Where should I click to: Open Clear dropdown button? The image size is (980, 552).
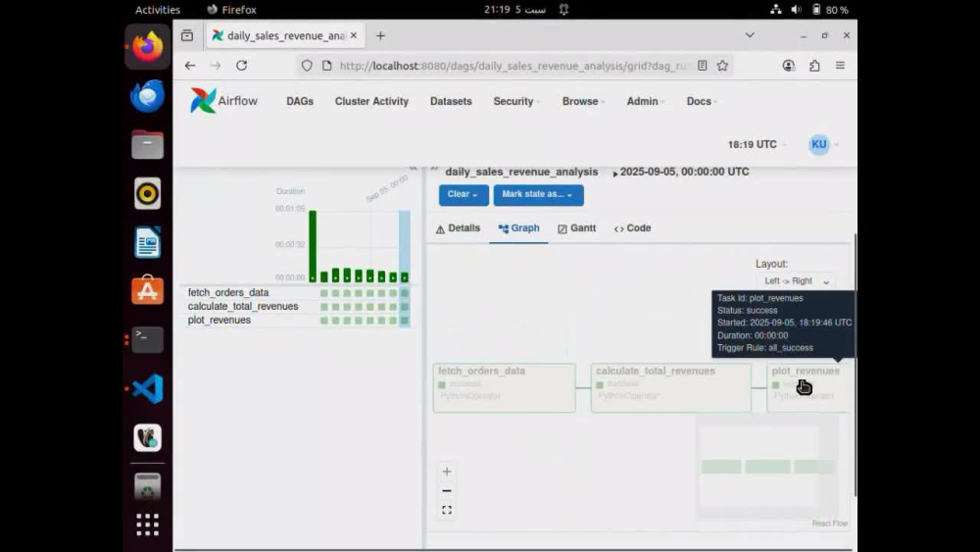[464, 194]
